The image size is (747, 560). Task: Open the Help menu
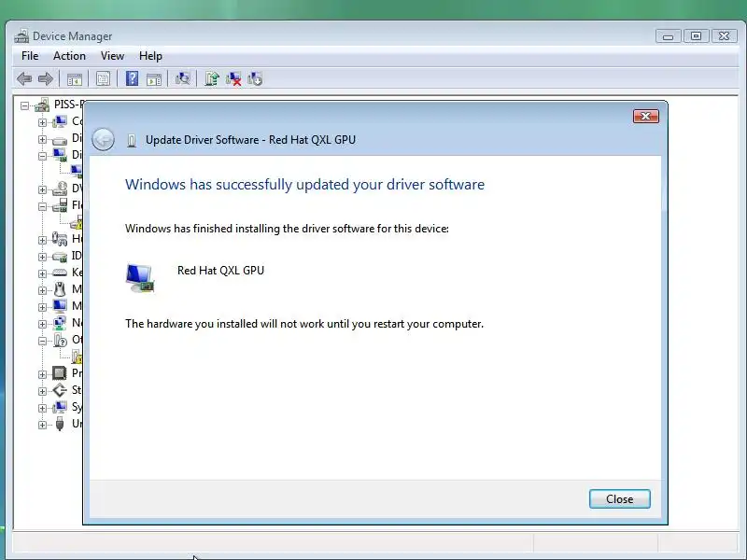(150, 56)
